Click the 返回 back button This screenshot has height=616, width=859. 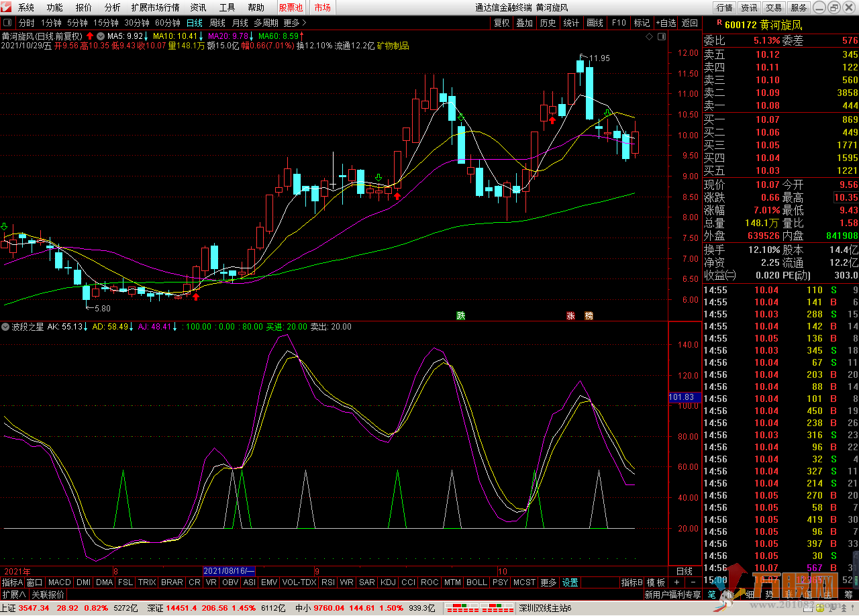pos(689,23)
